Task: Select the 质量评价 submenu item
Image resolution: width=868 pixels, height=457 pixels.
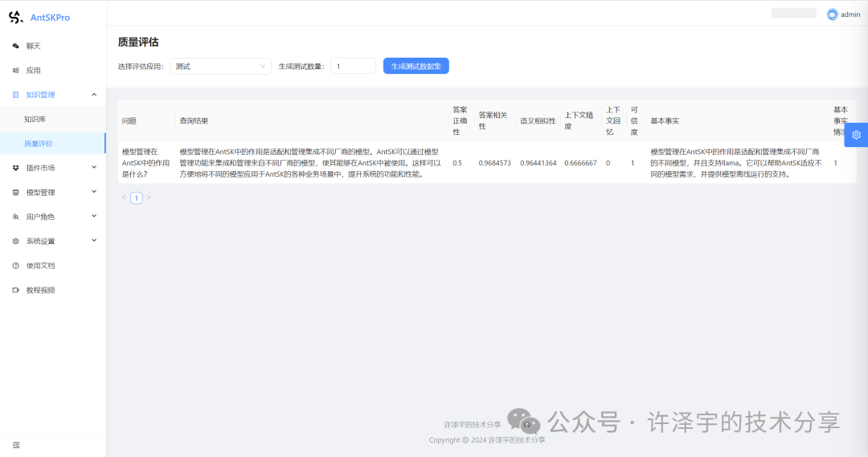Action: tap(52, 143)
